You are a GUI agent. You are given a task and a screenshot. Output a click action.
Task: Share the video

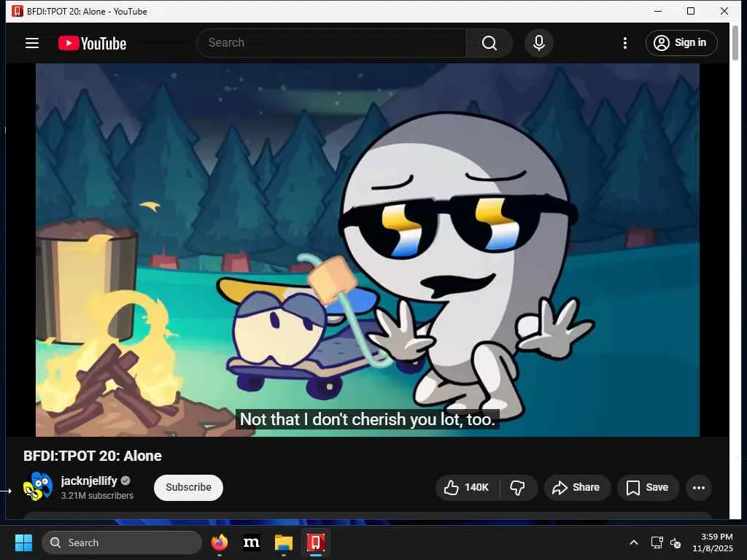576,487
